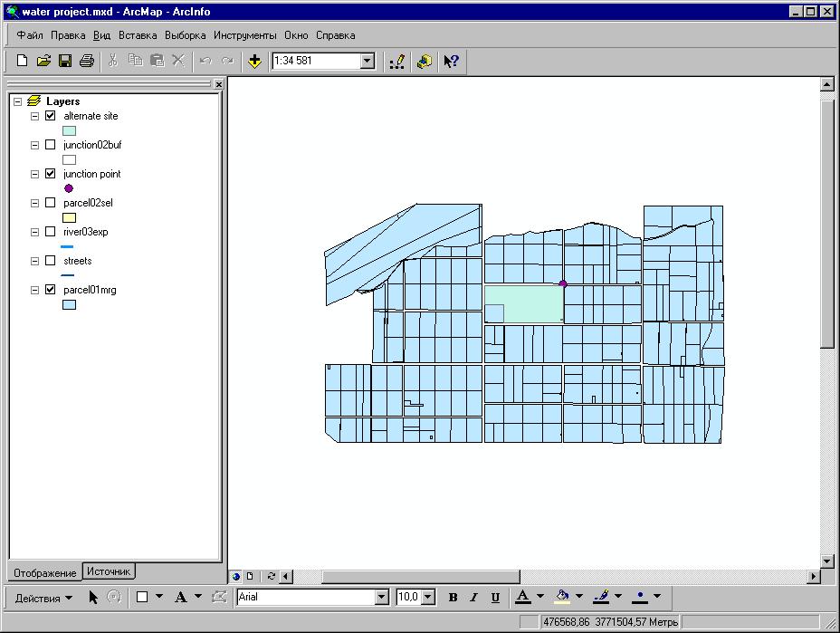
Task: Paste clipboard icon
Action: (157, 61)
